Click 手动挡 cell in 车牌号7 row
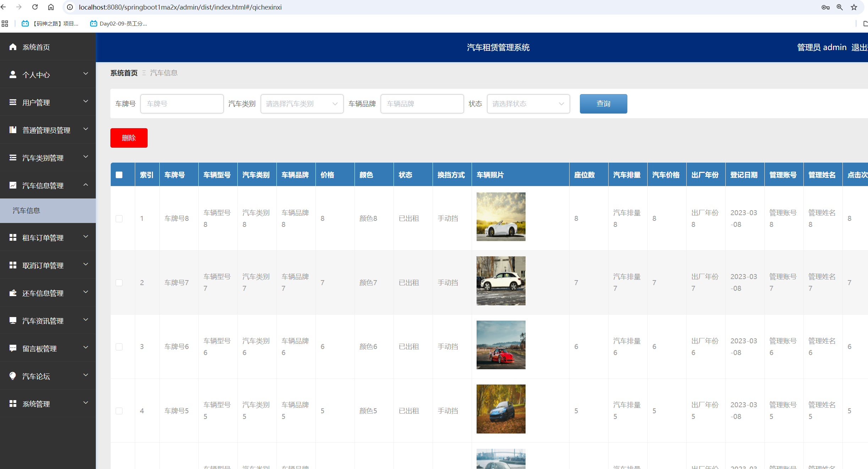 [x=448, y=283]
